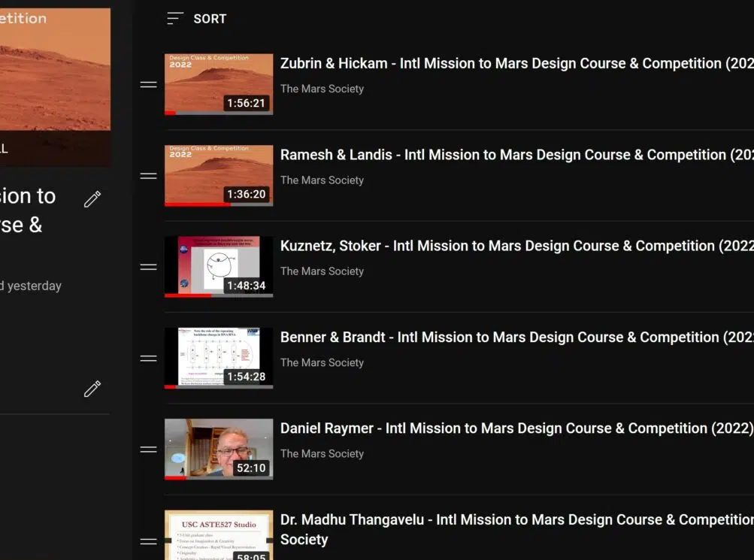
Task: Open the Dr. Madhu Thangavelu video title link
Action: [x=517, y=529]
